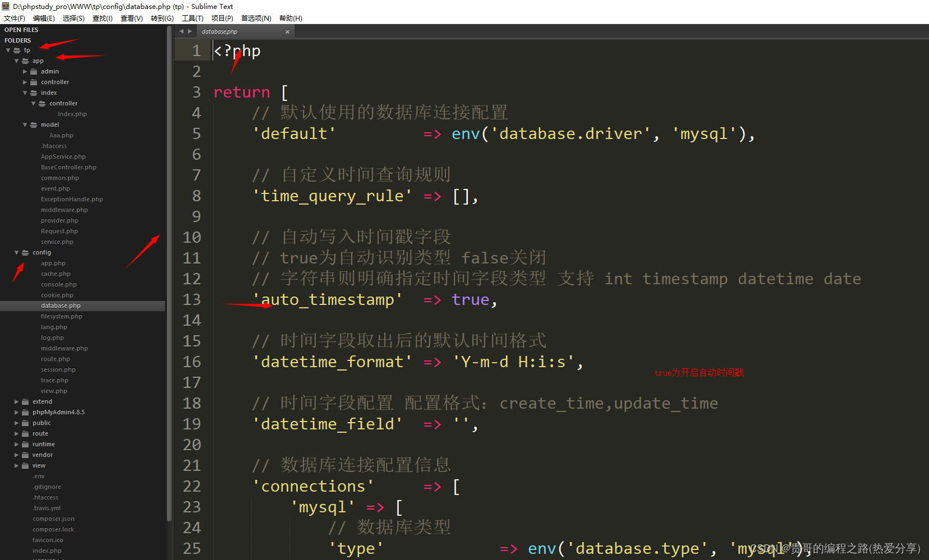Open favicon.ico file
929x560 pixels.
tap(48, 540)
